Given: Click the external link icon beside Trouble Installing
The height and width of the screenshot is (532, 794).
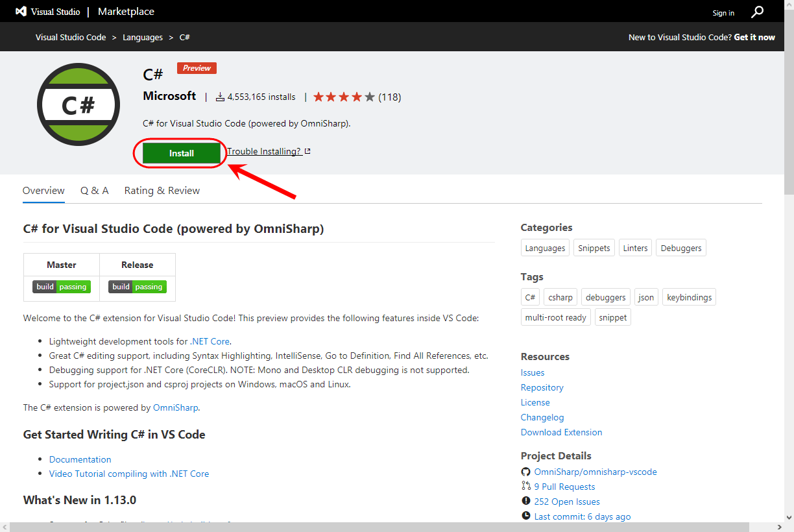Looking at the screenshot, I should point(307,151).
